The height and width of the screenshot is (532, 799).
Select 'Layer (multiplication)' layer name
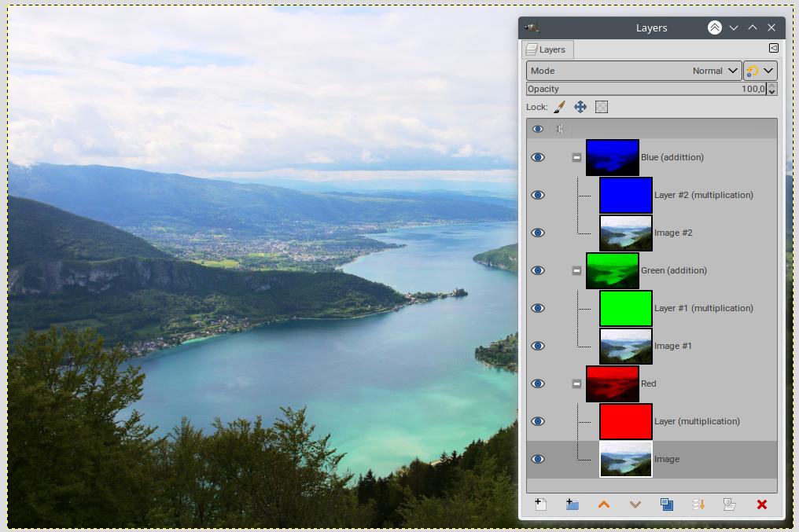tap(697, 421)
